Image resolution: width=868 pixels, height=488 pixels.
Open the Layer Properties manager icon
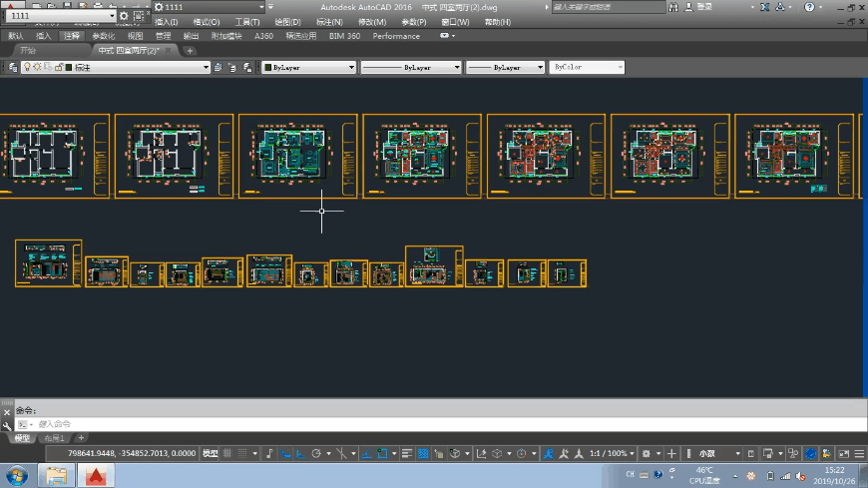pos(13,67)
